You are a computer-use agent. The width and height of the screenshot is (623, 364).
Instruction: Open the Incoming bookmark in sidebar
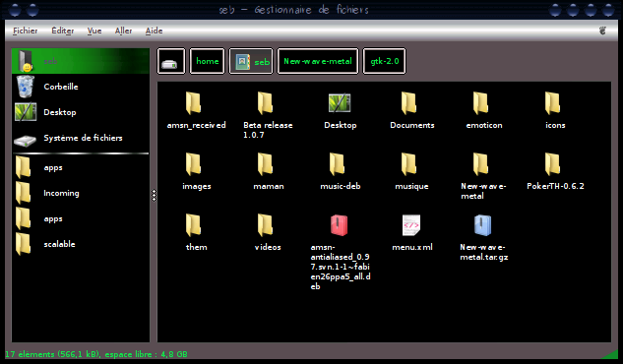tap(81, 193)
